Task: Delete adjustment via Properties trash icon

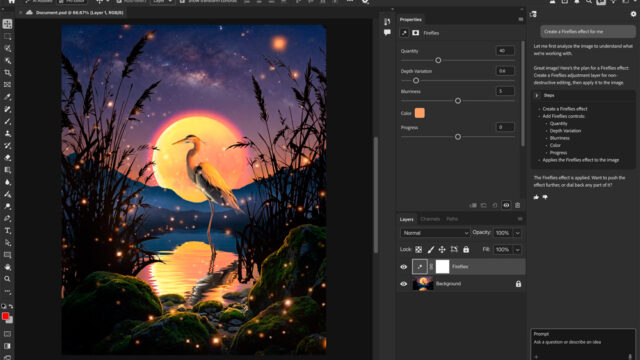Action: coord(518,205)
